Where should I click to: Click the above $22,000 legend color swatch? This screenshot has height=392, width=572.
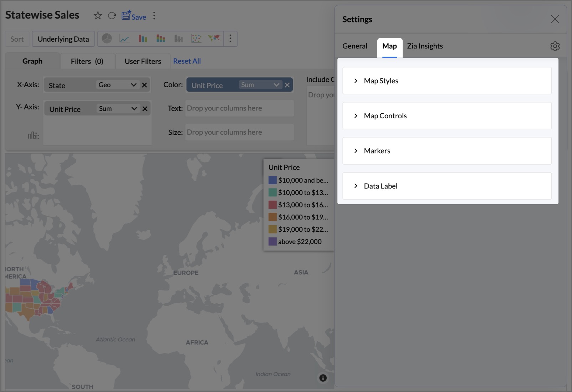click(272, 242)
